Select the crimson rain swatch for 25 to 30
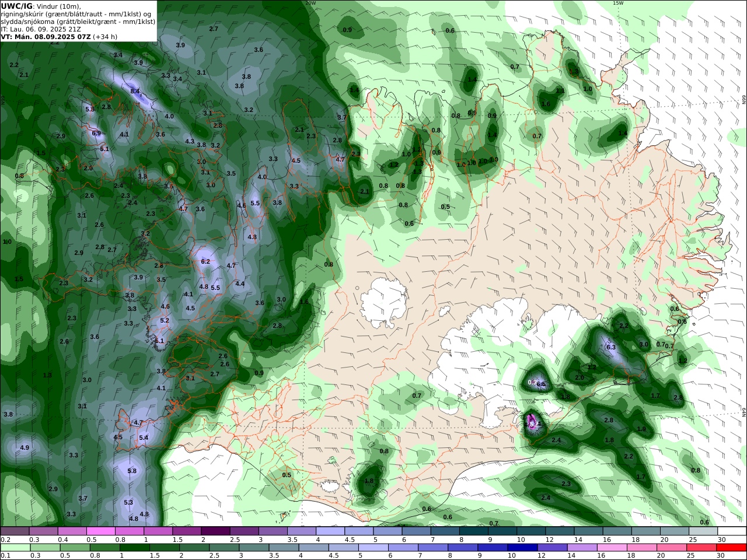This screenshot has height=560, width=747. click(x=703, y=548)
